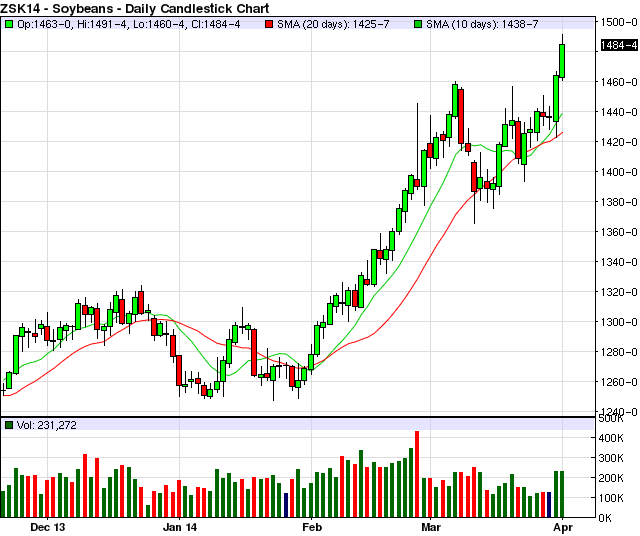Click the 1420-0 price axis label
Screen dimensions: 640x536
pyautogui.click(x=619, y=142)
